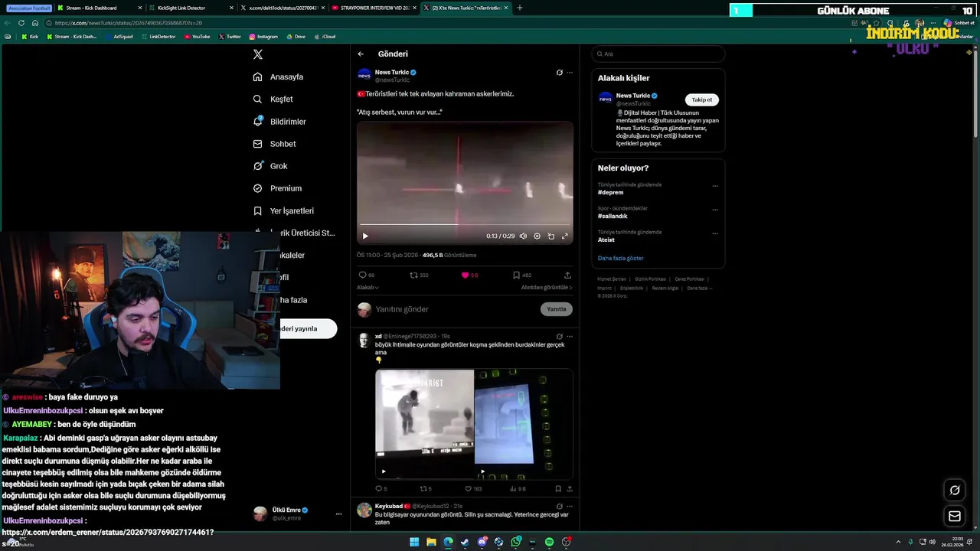Expand video to fullscreen

click(566, 236)
